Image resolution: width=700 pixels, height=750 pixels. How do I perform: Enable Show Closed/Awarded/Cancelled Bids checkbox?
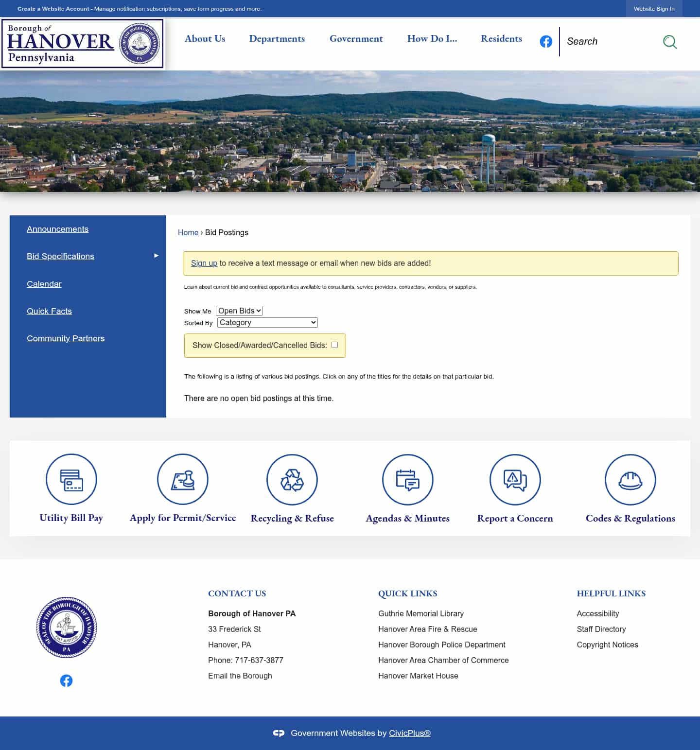tap(334, 345)
